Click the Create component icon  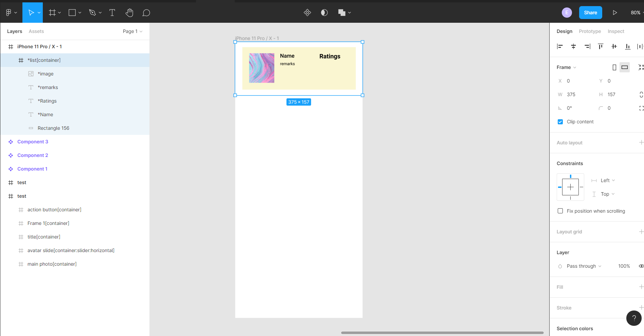pyautogui.click(x=307, y=13)
